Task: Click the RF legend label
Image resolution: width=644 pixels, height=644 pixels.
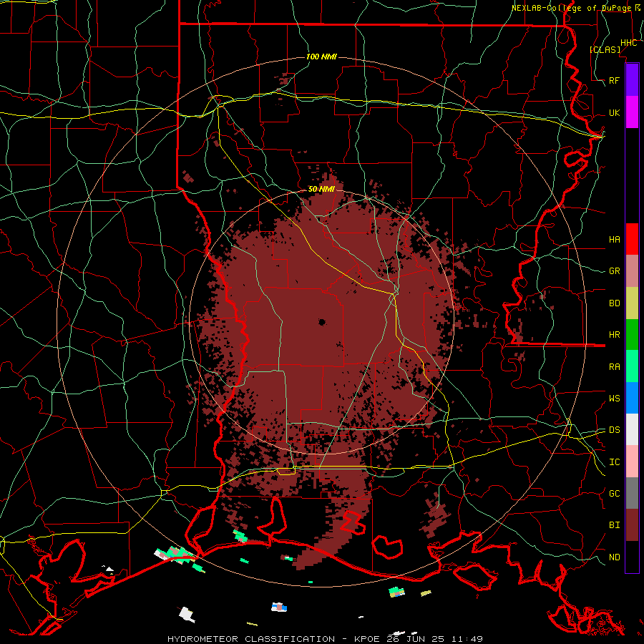Action: point(614,80)
